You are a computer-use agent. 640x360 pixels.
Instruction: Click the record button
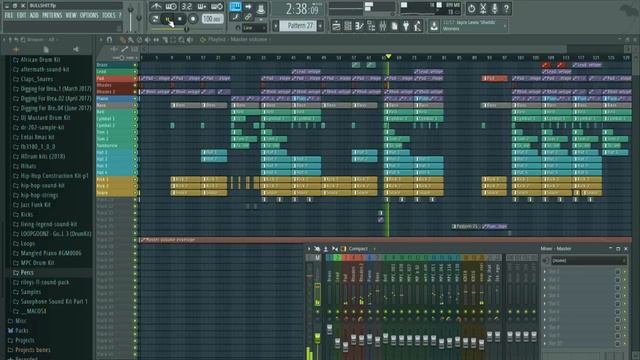pos(193,19)
